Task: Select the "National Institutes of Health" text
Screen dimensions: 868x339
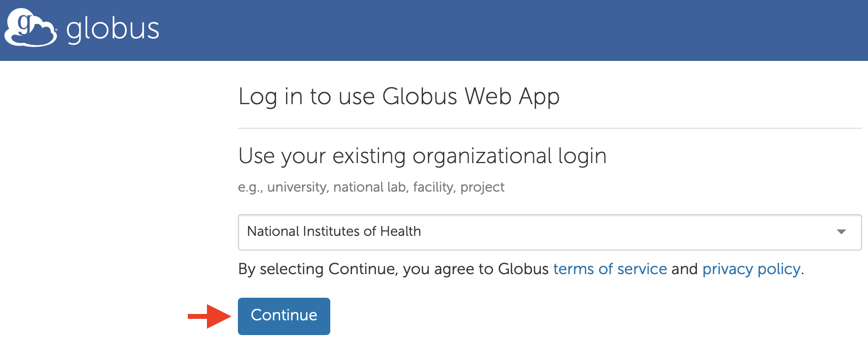Action: tap(334, 231)
